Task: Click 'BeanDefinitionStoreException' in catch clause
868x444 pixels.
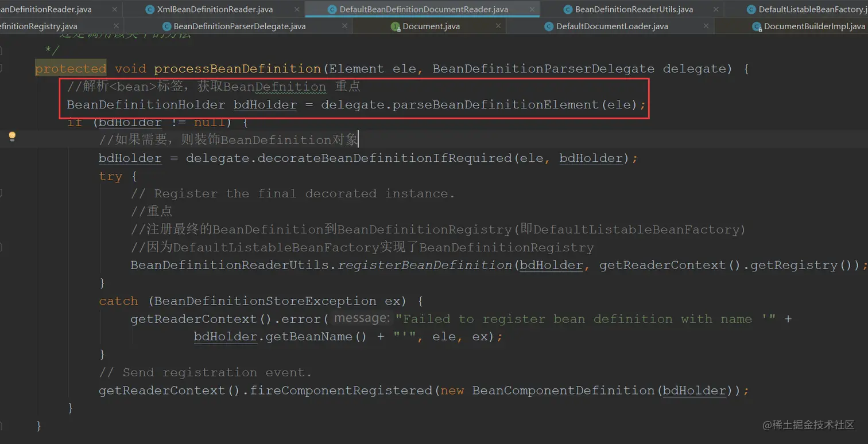Action: [x=265, y=301]
